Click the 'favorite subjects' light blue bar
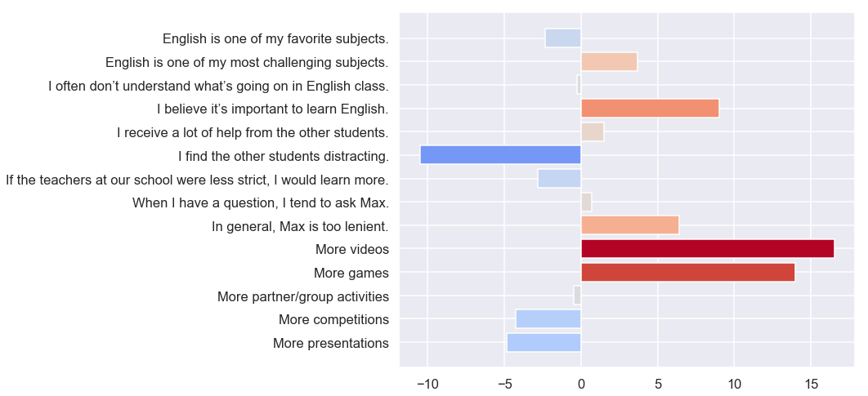Image resolution: width=868 pixels, height=396 pixels. [563, 38]
